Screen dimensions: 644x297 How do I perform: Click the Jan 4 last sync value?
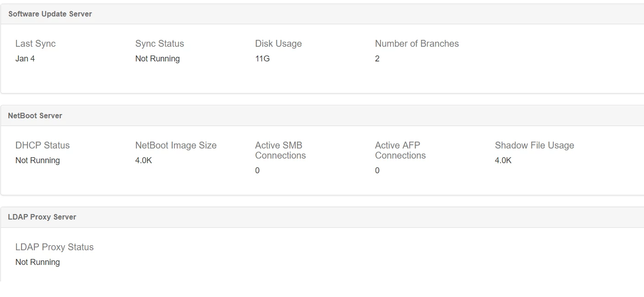point(25,59)
